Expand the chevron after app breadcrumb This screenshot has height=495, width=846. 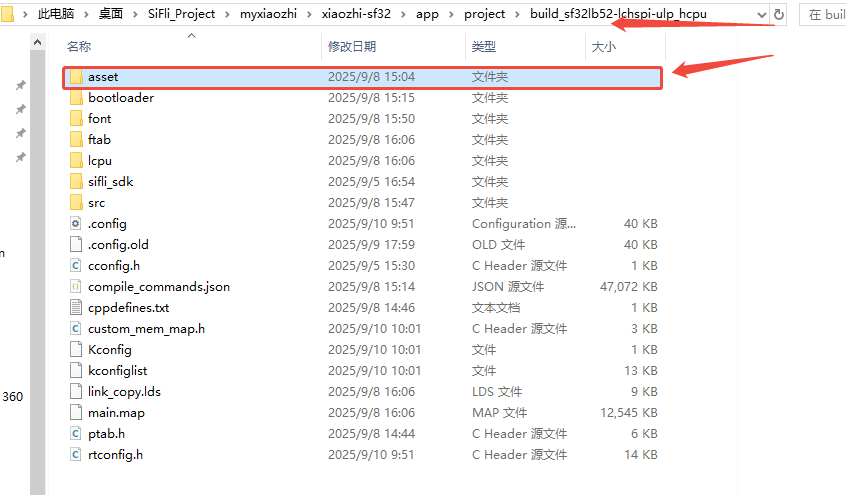pyautogui.click(x=452, y=15)
